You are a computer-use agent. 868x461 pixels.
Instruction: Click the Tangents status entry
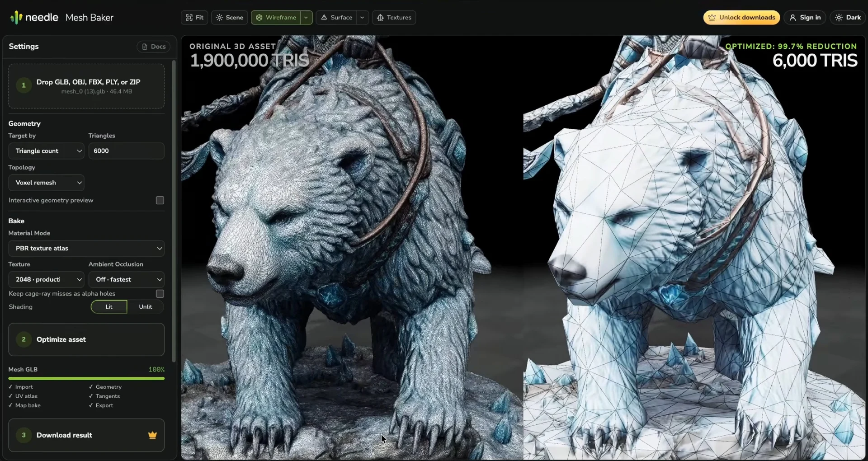click(104, 396)
